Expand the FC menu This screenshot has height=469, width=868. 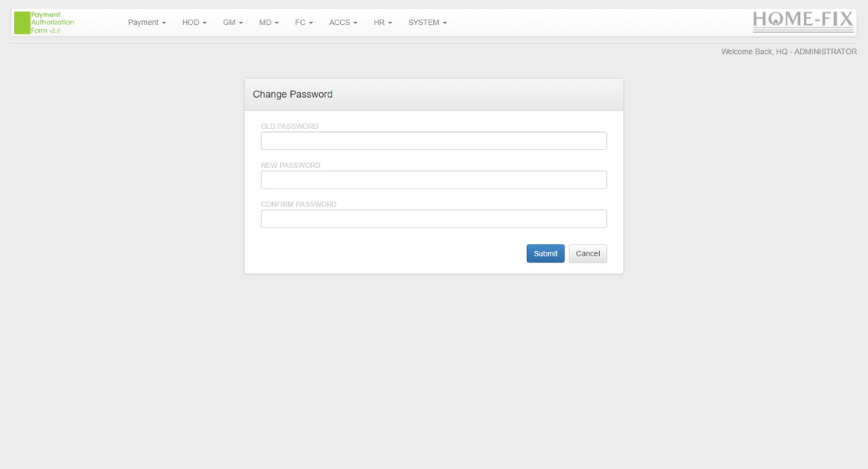click(303, 23)
